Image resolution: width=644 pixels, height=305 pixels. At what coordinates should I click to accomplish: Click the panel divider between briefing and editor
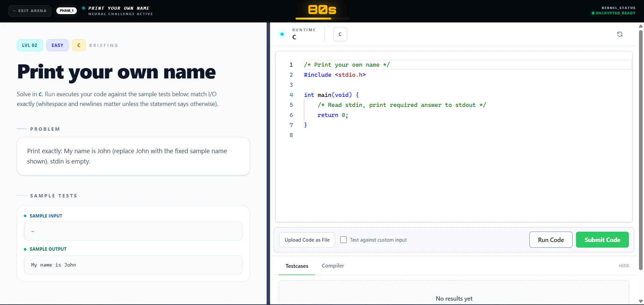(268, 164)
